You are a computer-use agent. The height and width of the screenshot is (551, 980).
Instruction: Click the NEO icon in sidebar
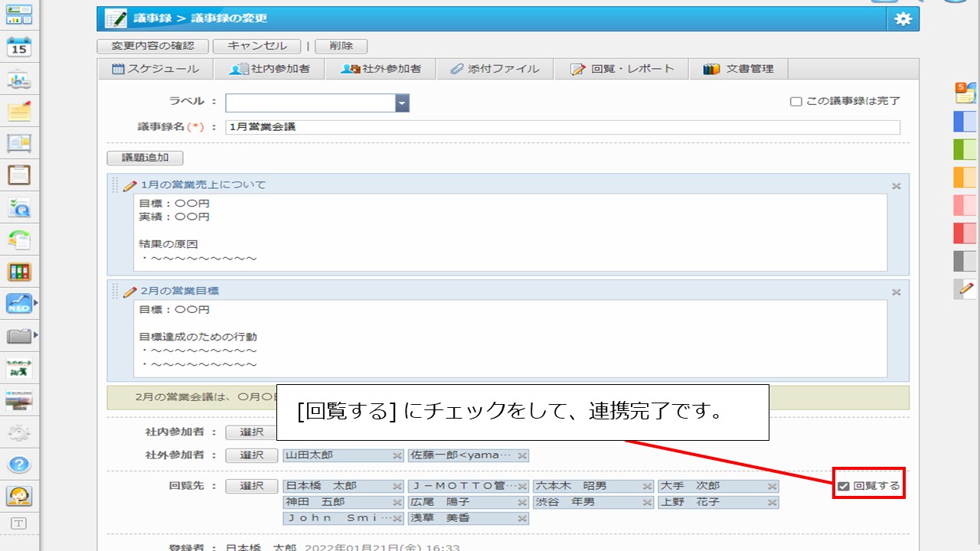pyautogui.click(x=19, y=304)
